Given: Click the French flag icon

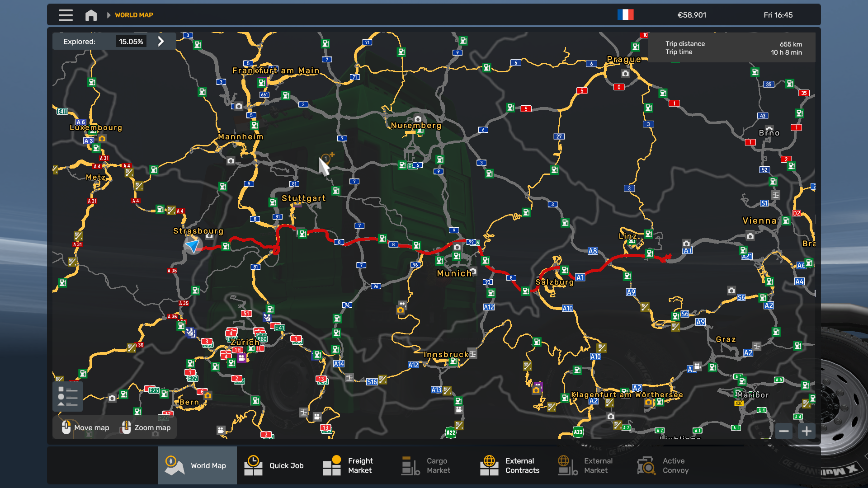Looking at the screenshot, I should pyautogui.click(x=626, y=15).
